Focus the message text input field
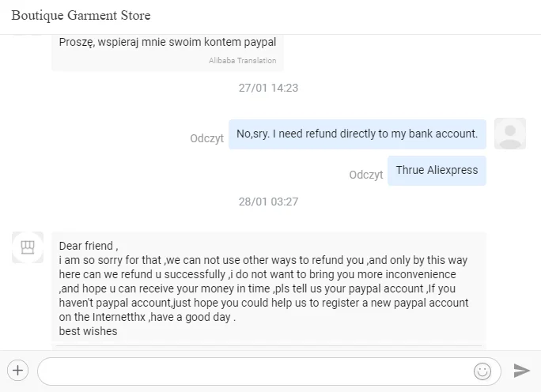The image size is (541, 392). coord(253,370)
